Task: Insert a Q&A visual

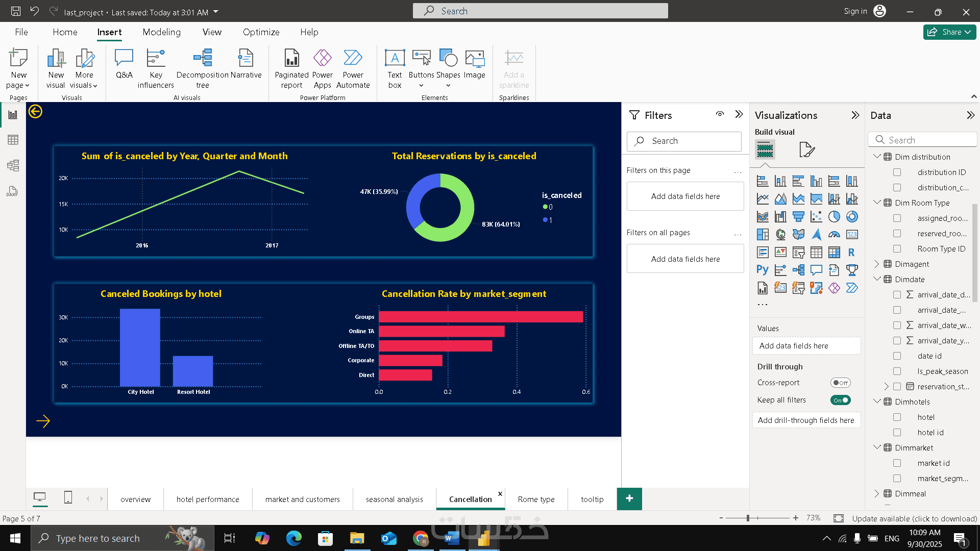Action: [x=124, y=64]
